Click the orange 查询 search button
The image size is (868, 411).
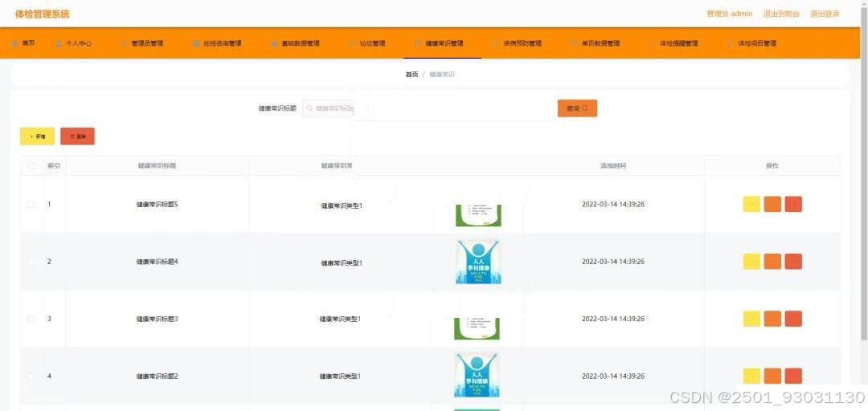pyautogui.click(x=577, y=108)
